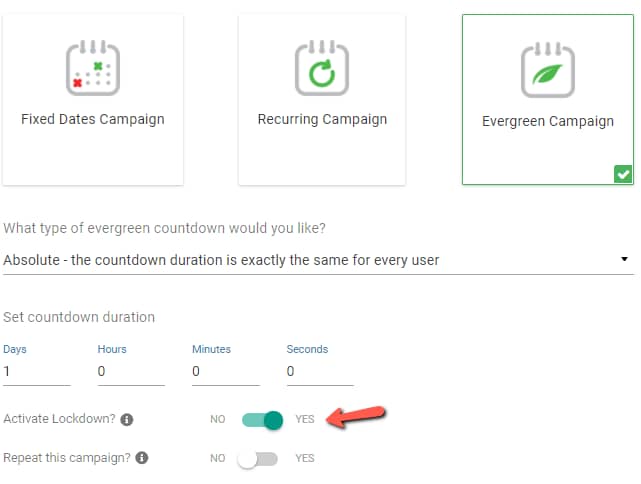Viewport: 641px width, 484px height.
Task: Focus the Seconds input field
Action: click(320, 372)
